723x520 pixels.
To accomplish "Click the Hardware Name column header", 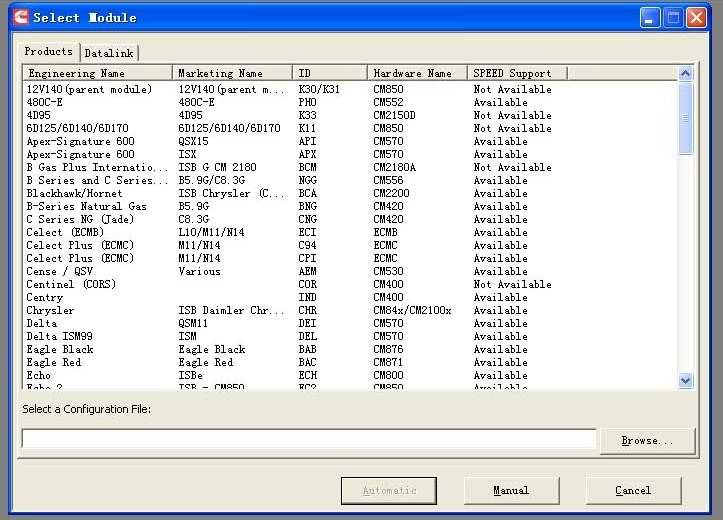I will [417, 73].
